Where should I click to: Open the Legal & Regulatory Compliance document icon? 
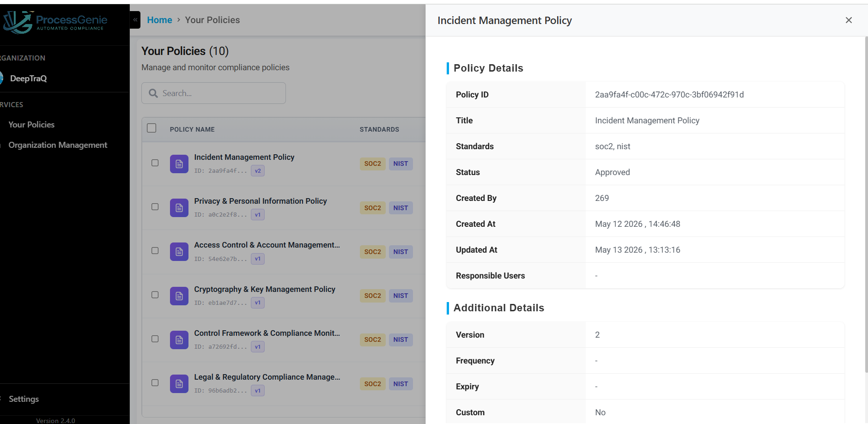(x=179, y=384)
